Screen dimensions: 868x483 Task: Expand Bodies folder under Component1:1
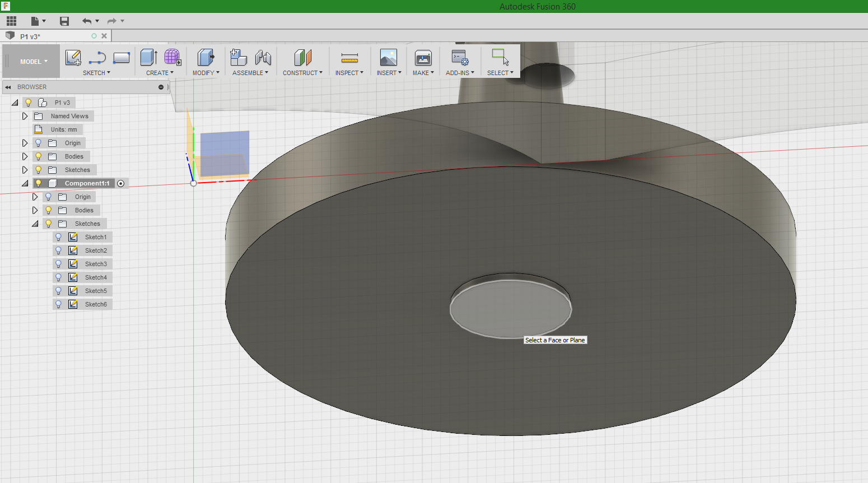click(35, 210)
